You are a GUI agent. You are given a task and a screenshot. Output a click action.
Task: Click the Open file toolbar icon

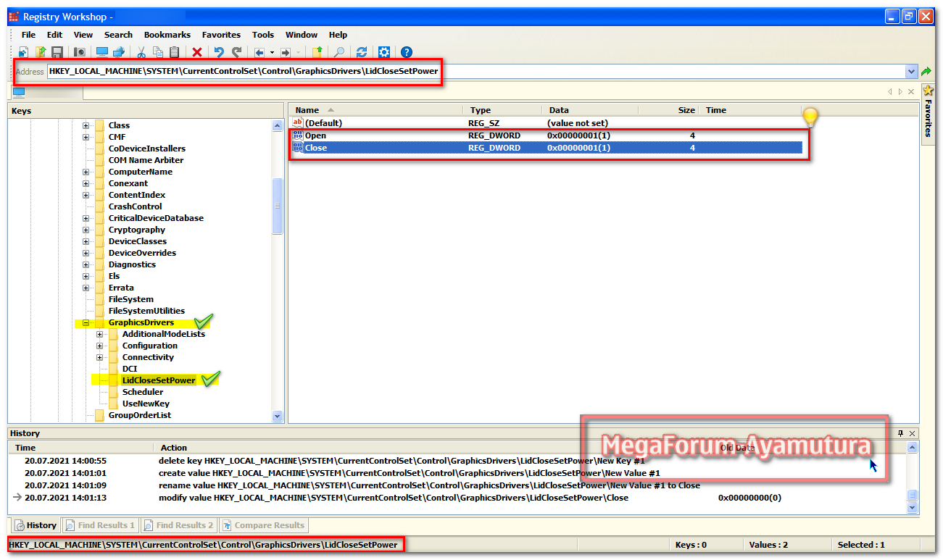pos(41,52)
